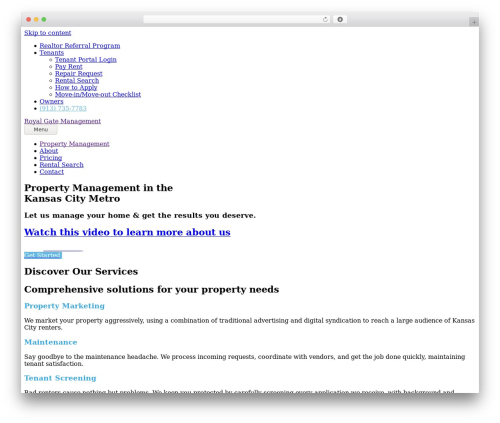
Task: Click the Royal Gate Management logo link
Action: point(62,121)
